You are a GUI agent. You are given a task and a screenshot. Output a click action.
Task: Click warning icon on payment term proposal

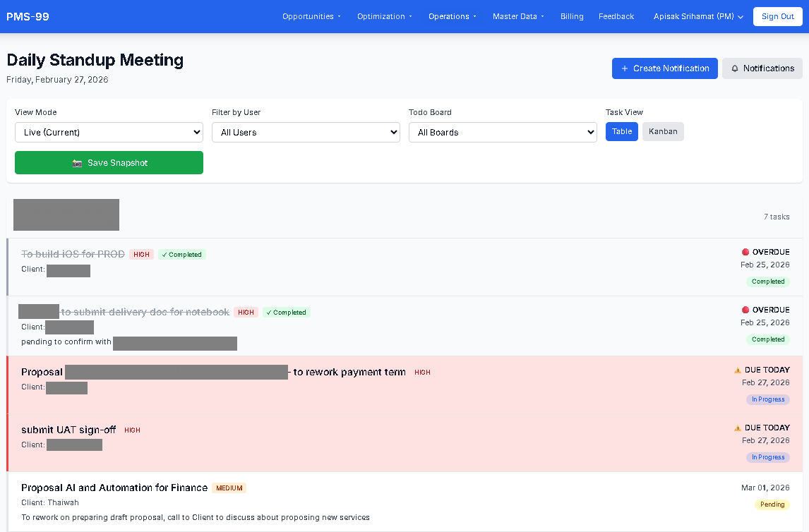pos(738,370)
